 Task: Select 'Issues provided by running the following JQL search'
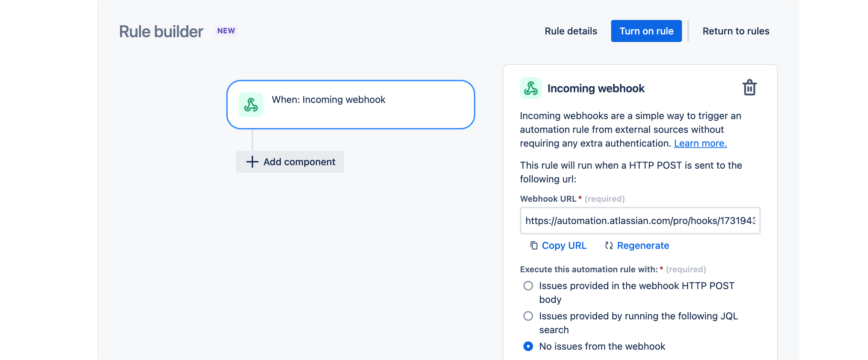[x=528, y=316]
